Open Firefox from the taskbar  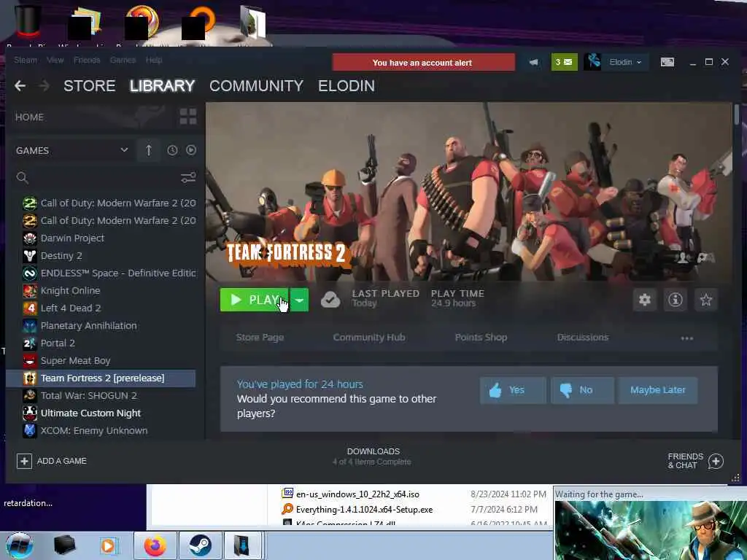(x=155, y=545)
